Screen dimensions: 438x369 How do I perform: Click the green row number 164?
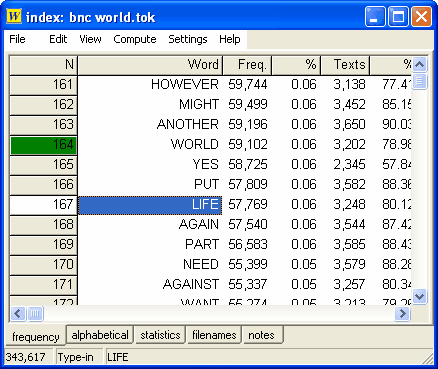44,145
